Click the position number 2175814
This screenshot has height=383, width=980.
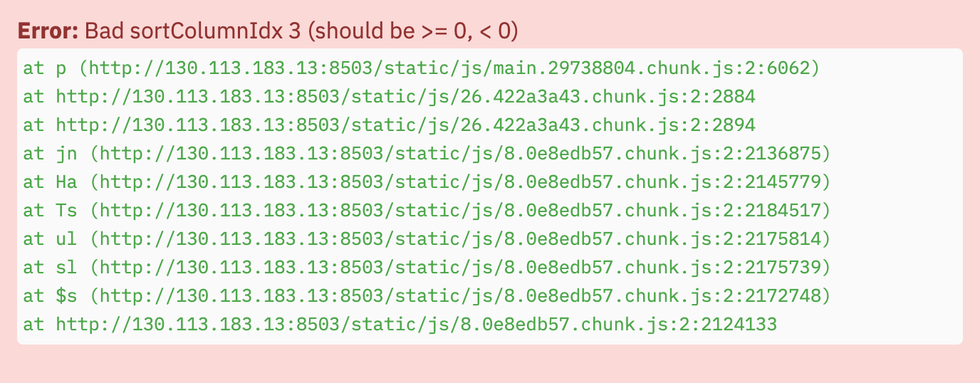coord(782,240)
